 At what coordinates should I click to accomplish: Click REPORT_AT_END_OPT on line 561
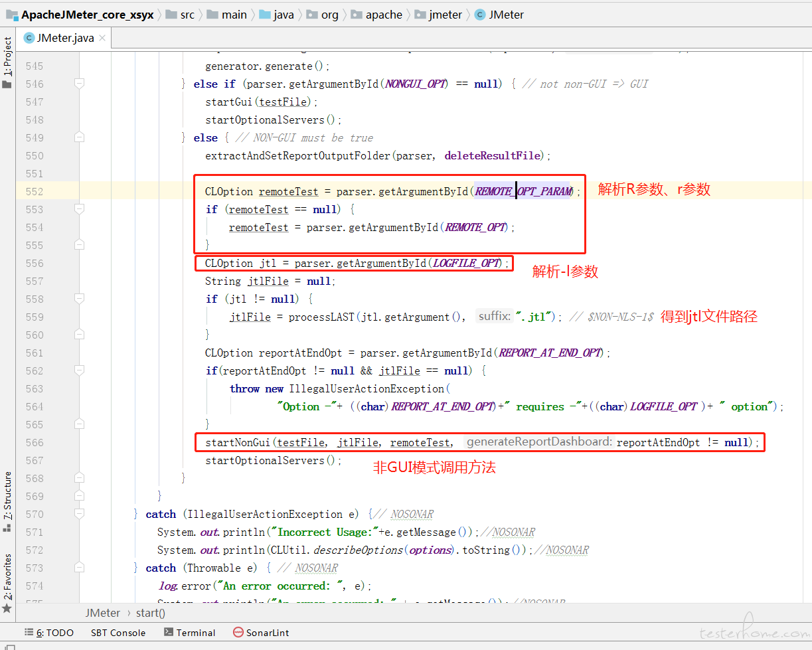point(550,353)
